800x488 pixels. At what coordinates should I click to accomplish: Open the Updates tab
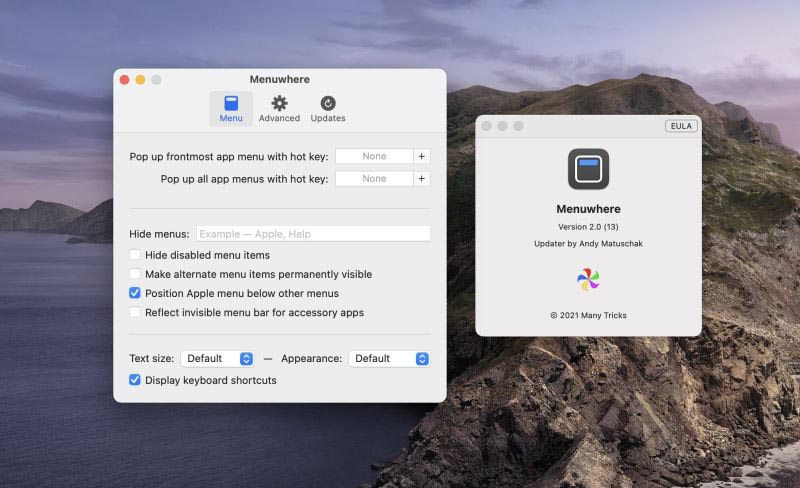pyautogui.click(x=328, y=109)
